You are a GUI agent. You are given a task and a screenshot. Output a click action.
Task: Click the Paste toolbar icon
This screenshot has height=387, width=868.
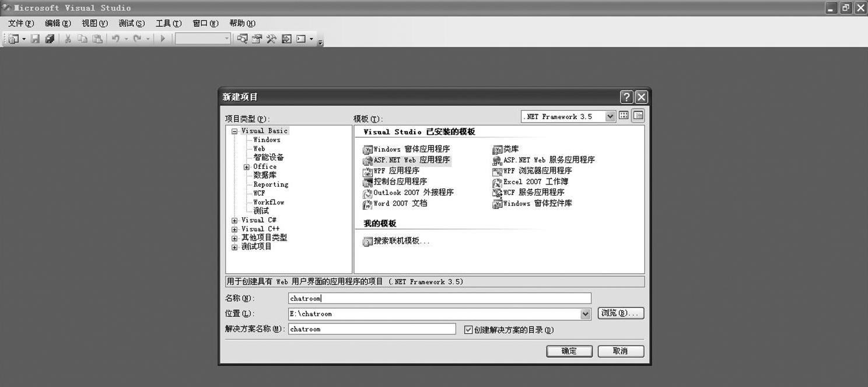point(97,39)
